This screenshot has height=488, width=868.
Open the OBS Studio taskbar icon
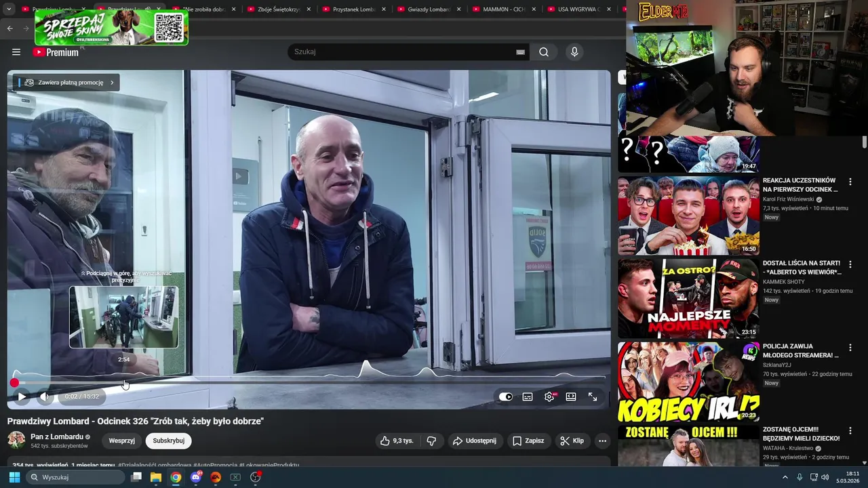click(256, 477)
